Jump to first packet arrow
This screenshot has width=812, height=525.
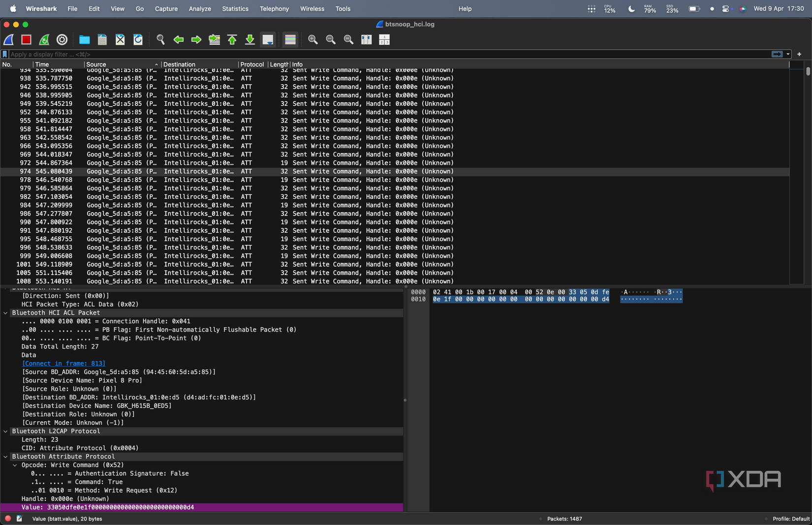[232, 40]
